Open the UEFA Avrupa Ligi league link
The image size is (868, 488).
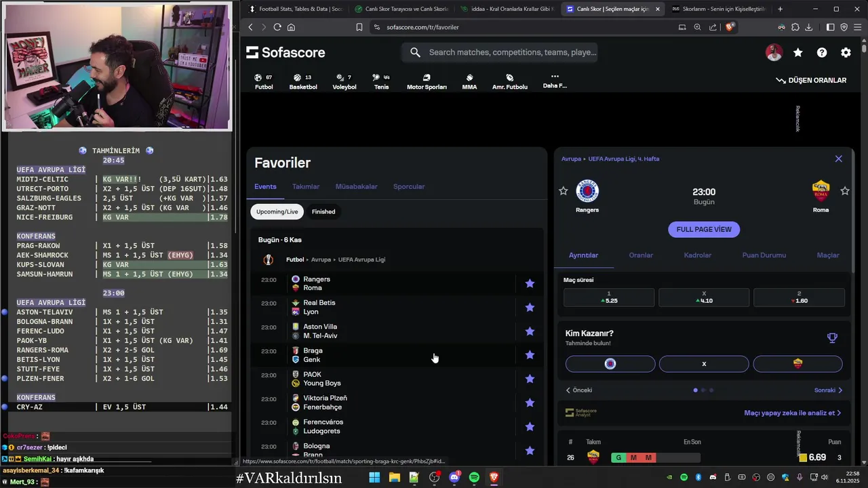pos(362,260)
